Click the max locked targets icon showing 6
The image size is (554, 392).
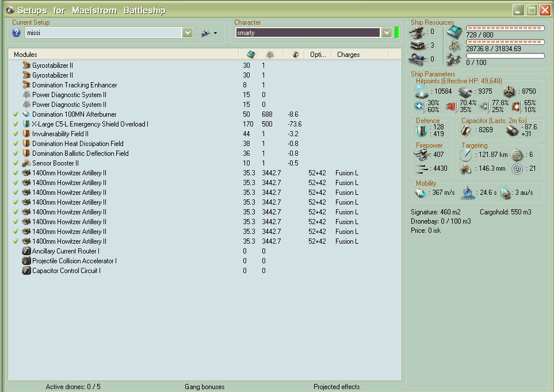[517, 155]
